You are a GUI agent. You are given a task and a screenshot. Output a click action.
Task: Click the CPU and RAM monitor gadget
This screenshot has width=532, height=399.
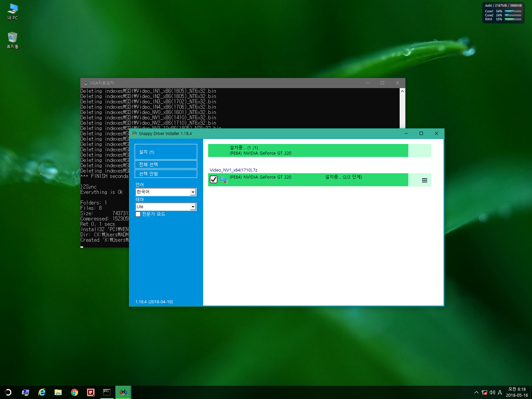pos(503,13)
